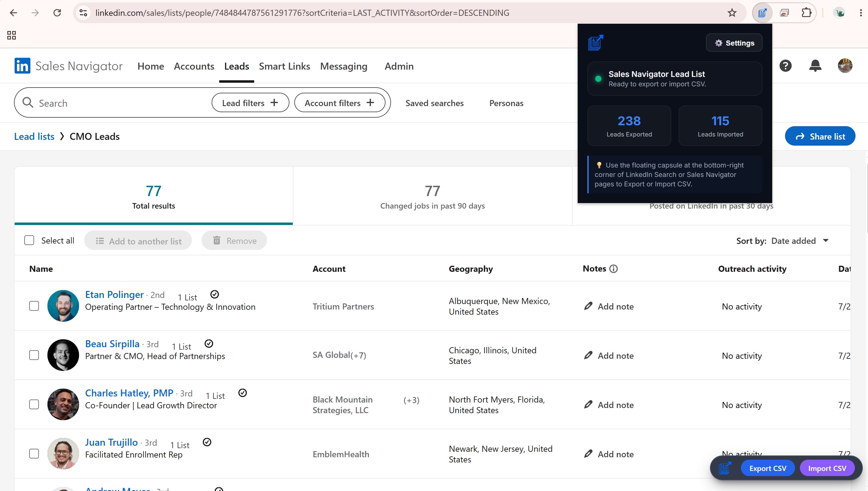Click Juan Trujillo's profile photo

pos(63,454)
